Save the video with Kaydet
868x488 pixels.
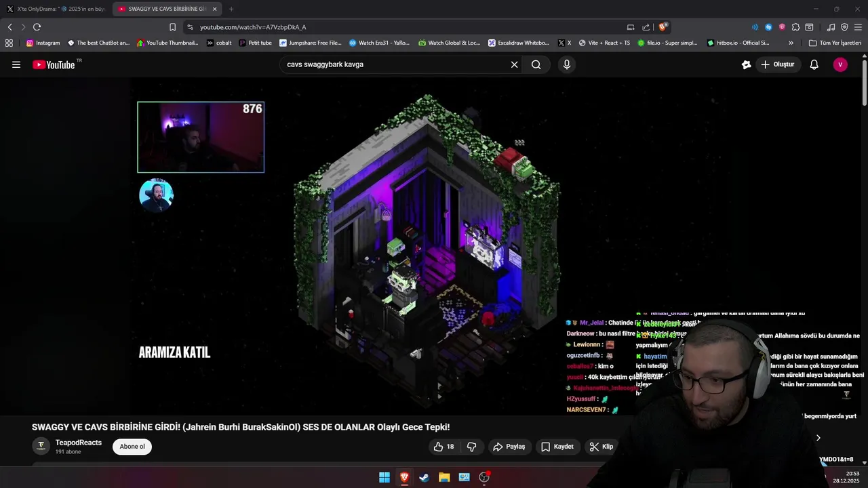557,447
